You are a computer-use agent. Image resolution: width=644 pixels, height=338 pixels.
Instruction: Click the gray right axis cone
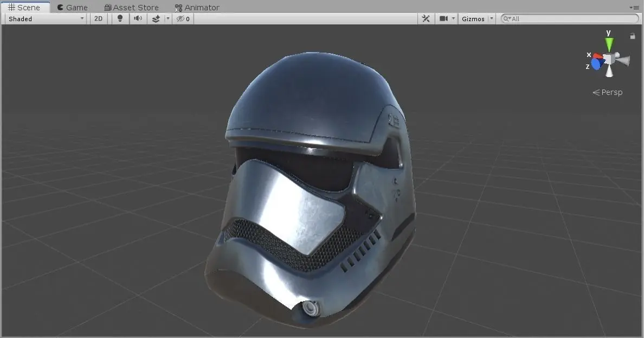pyautogui.click(x=623, y=61)
